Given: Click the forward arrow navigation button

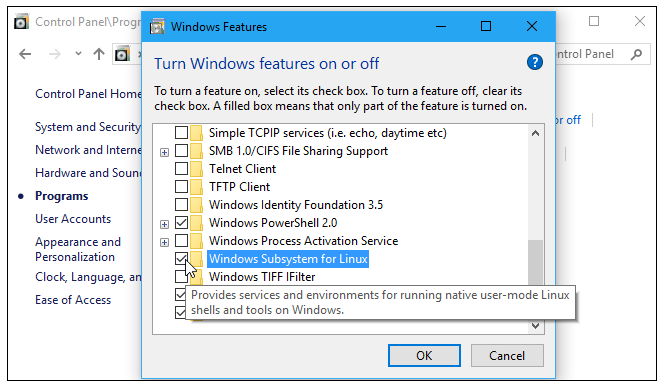Looking at the screenshot, I should 55,54.
